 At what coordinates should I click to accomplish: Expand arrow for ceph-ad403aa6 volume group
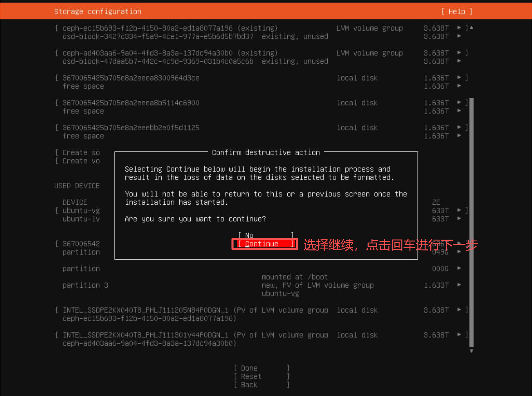pyautogui.click(x=459, y=53)
